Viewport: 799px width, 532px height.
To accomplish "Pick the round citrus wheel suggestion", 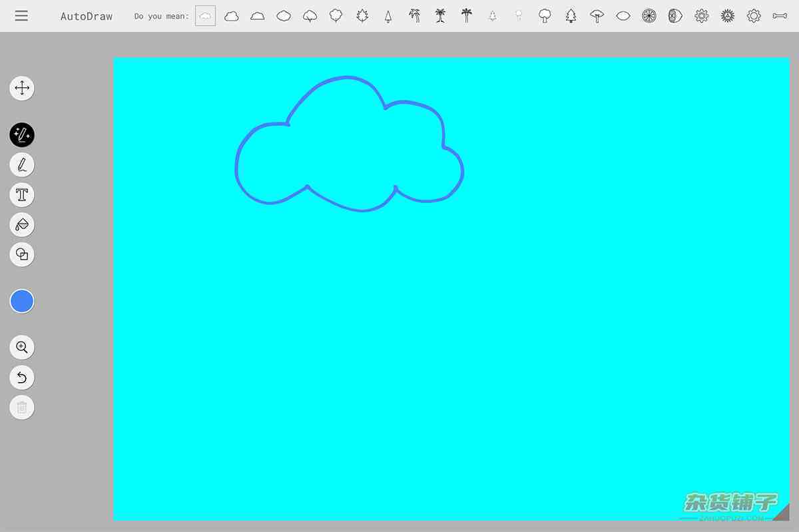I will [649, 15].
